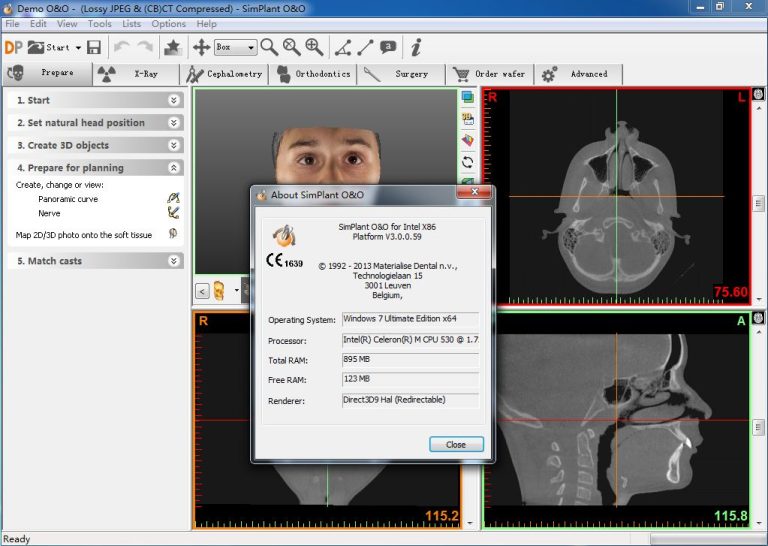The width and height of the screenshot is (768, 546).
Task: Open the Start dropdown arrow
Action: 78,48
